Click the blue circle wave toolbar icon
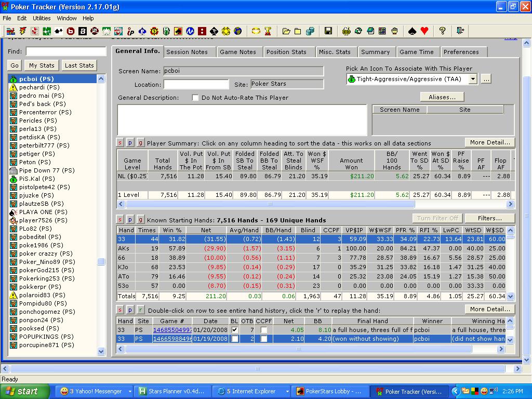 tap(190, 31)
